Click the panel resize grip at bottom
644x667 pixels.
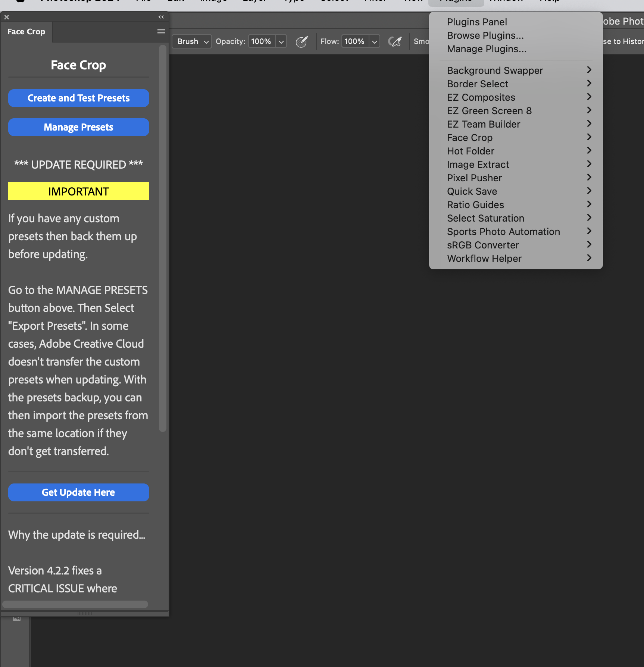(85, 613)
